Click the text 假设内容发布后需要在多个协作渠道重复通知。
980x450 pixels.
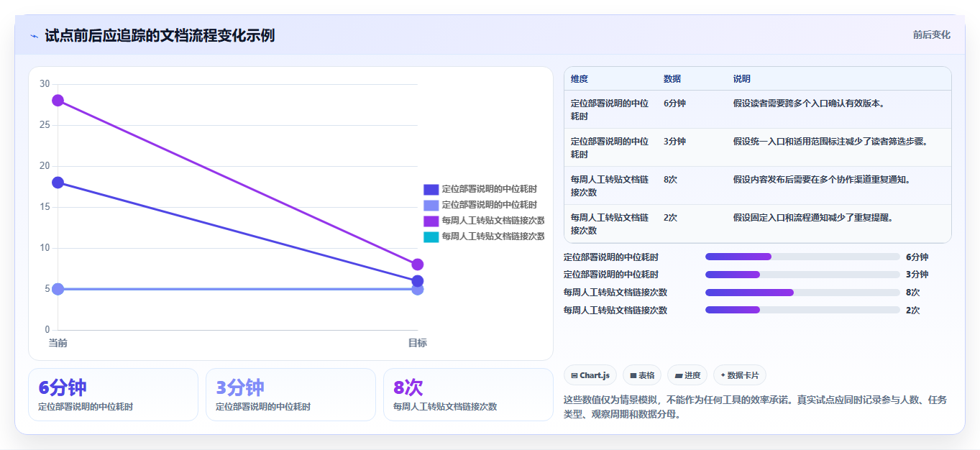[x=822, y=180]
